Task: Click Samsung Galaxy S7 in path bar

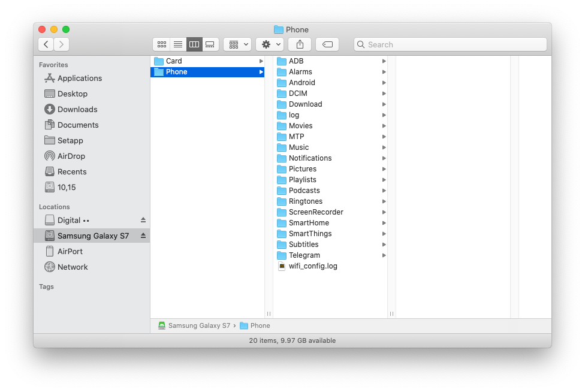Action: click(x=194, y=325)
